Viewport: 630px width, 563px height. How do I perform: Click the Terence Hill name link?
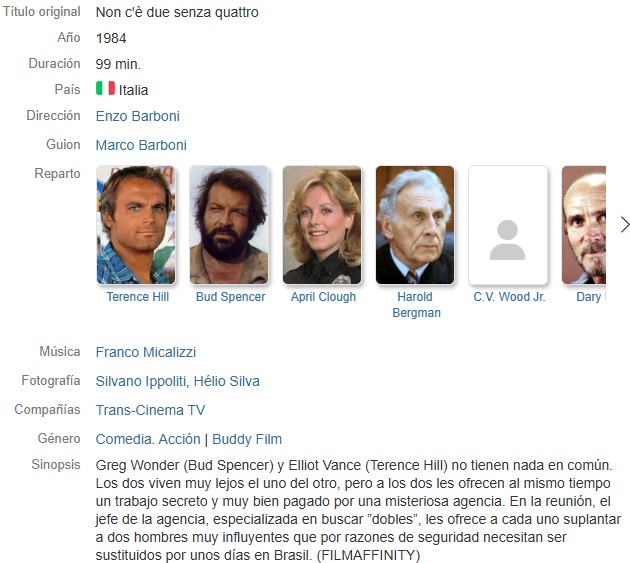(137, 297)
